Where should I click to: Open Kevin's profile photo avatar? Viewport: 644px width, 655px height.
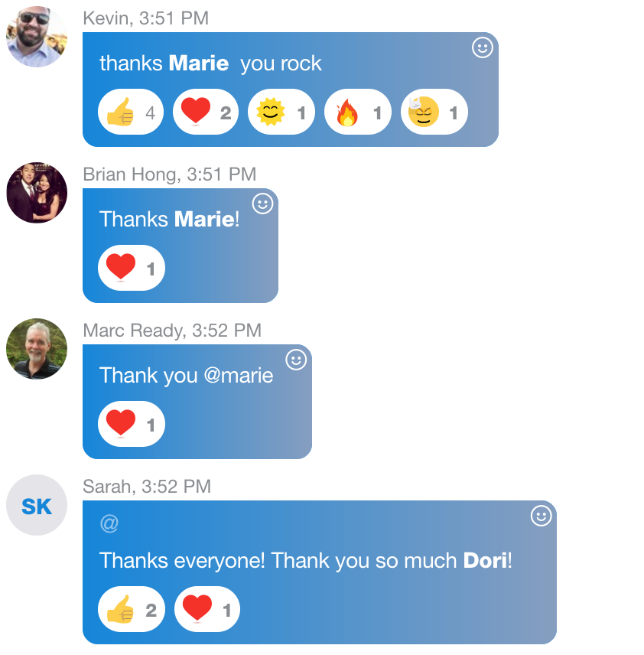(x=37, y=37)
